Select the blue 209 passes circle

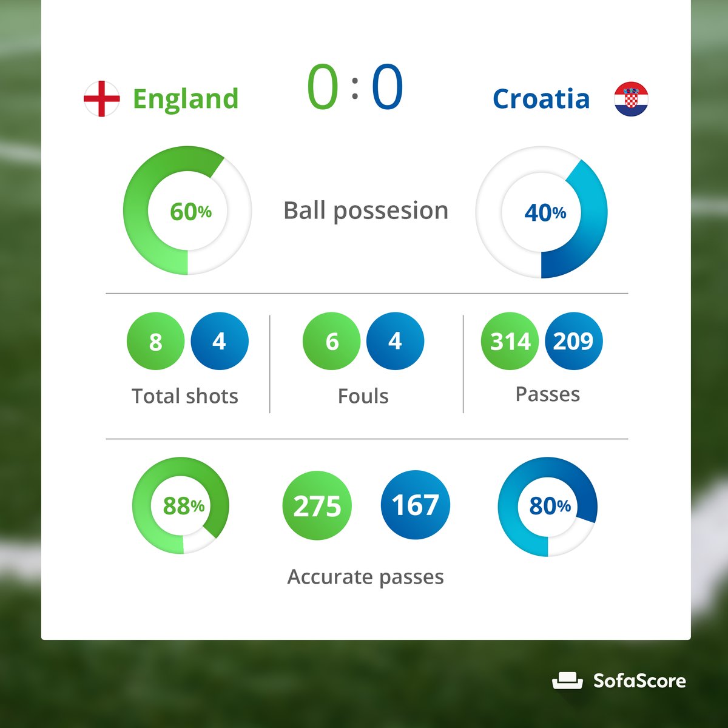574,341
